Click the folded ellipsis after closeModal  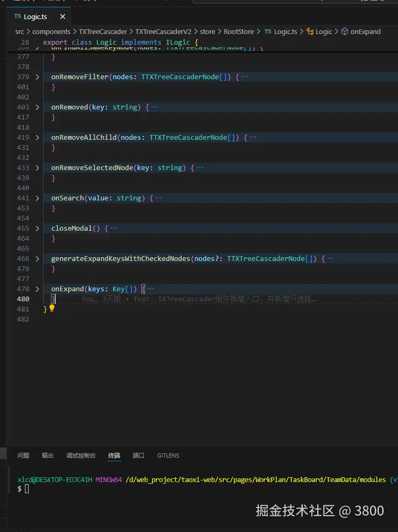114,228
